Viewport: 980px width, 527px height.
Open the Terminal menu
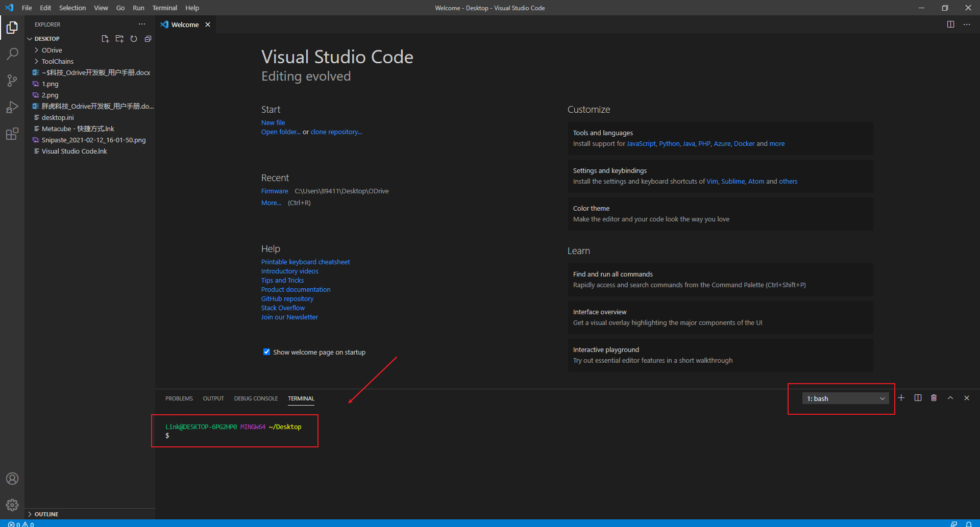[165, 8]
